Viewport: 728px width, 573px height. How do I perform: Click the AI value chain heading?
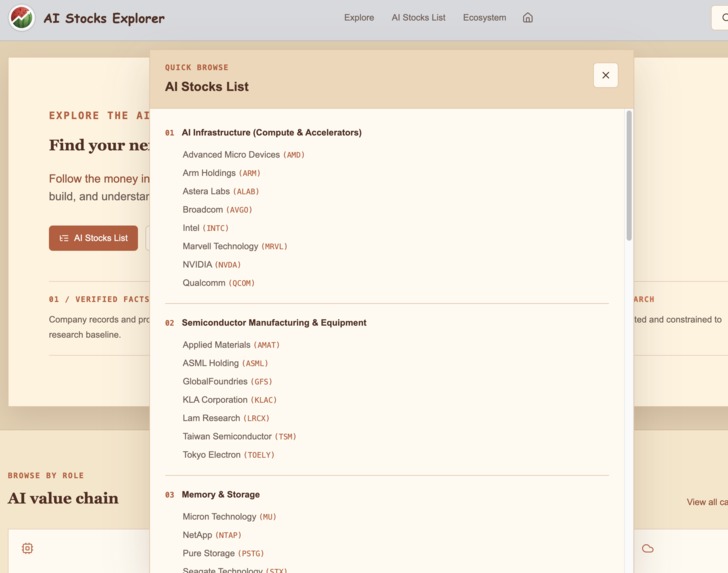point(63,498)
